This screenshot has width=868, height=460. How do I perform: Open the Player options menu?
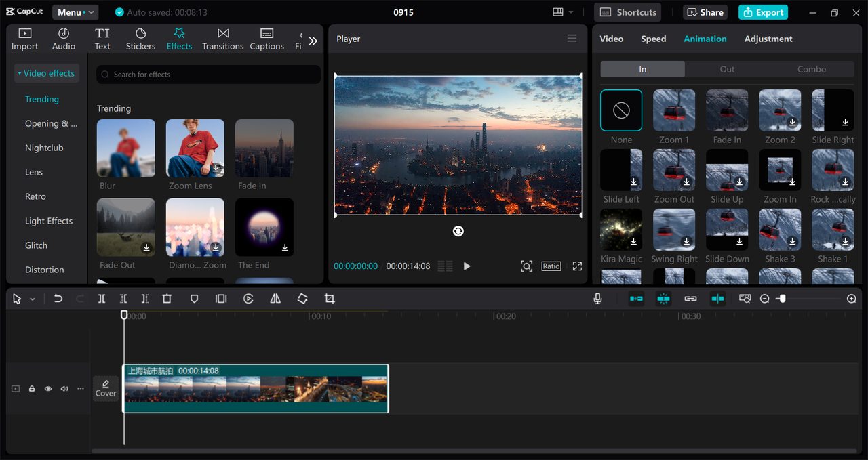(x=572, y=39)
